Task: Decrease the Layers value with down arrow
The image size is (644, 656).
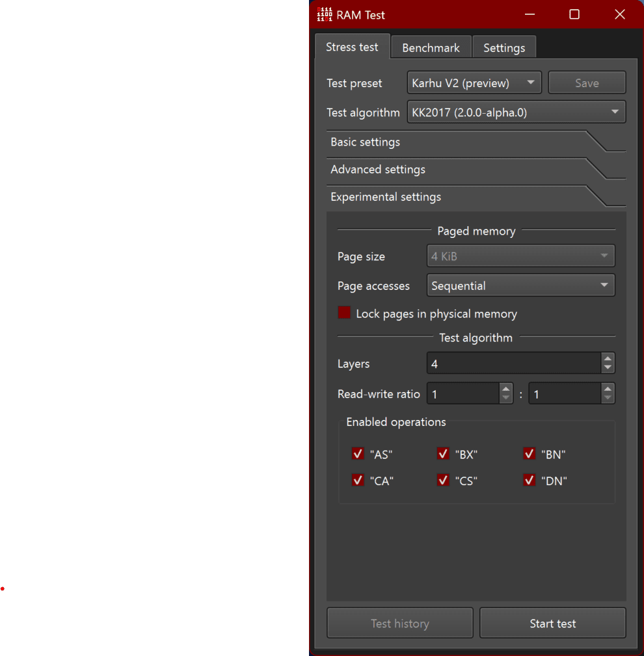Action: pos(608,368)
